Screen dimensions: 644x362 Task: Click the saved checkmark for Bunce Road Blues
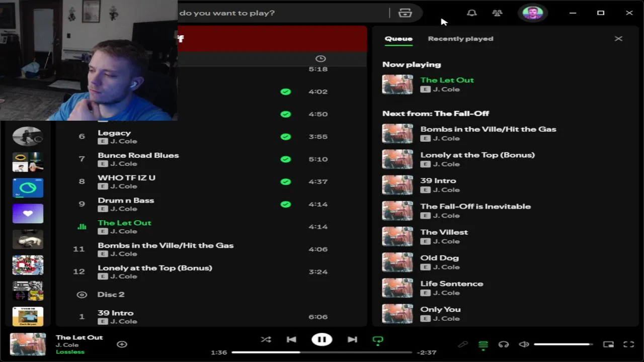pos(285,159)
